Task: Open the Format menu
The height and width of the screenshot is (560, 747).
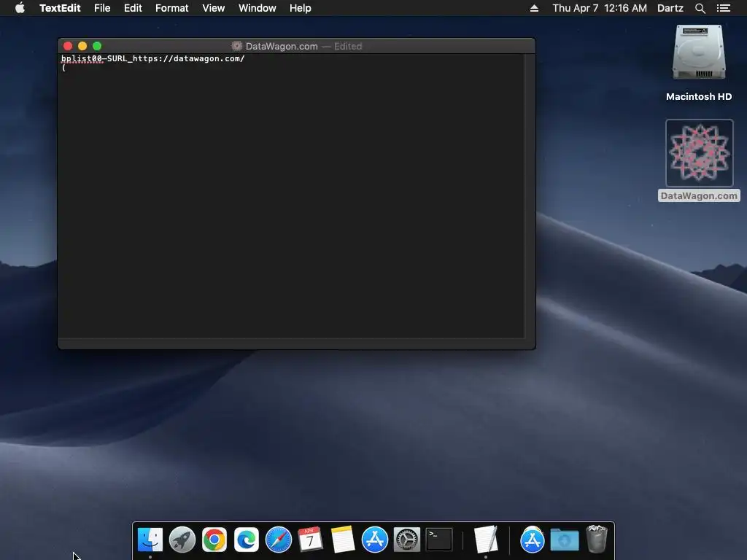Action: tap(172, 8)
